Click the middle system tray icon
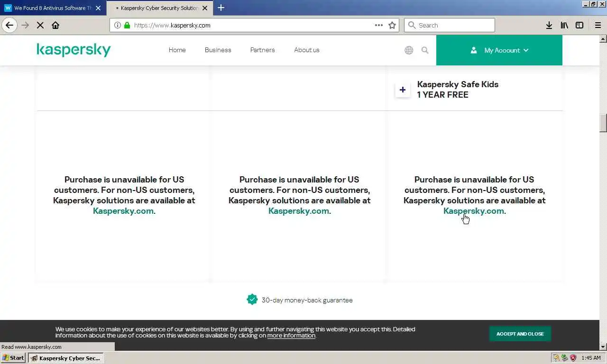 (565, 358)
